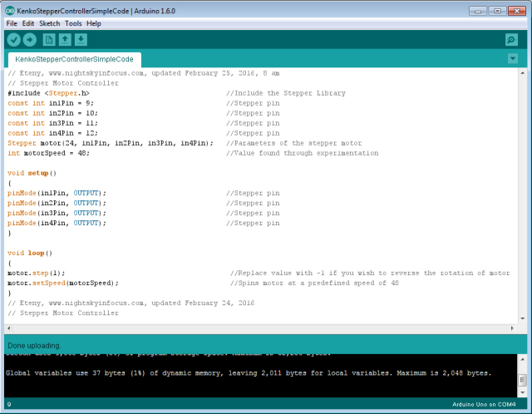Create a new sketch via the page icon
Image resolution: width=532 pixels, height=414 pixels.
click(x=49, y=40)
